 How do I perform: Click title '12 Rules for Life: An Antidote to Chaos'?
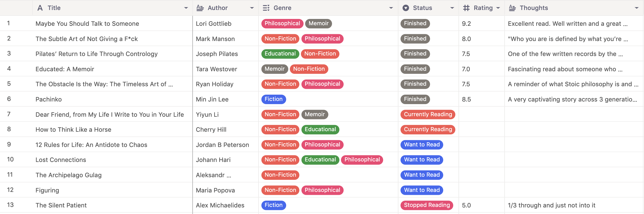[x=91, y=145]
